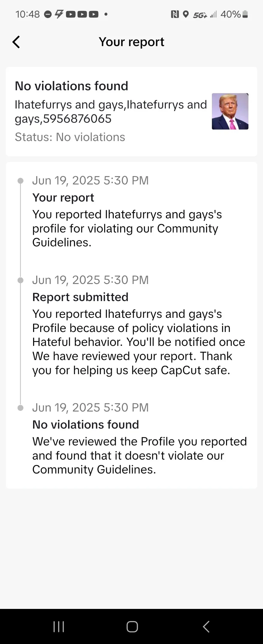Viewport: 263px width, 644px height.
Task: Tap the battery indicator showing 40%
Action: coord(234,14)
